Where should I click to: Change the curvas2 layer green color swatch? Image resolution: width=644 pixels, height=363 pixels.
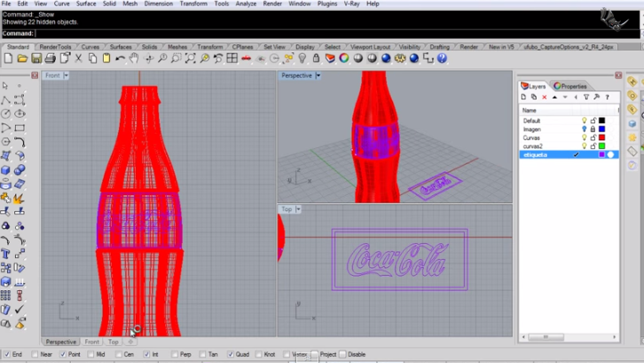point(602,146)
